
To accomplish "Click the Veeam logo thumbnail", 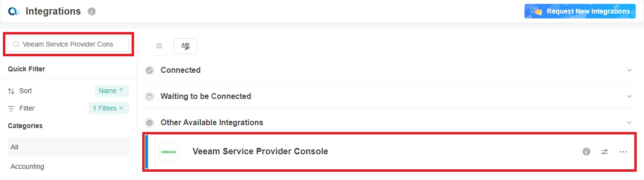I will pos(168,152).
